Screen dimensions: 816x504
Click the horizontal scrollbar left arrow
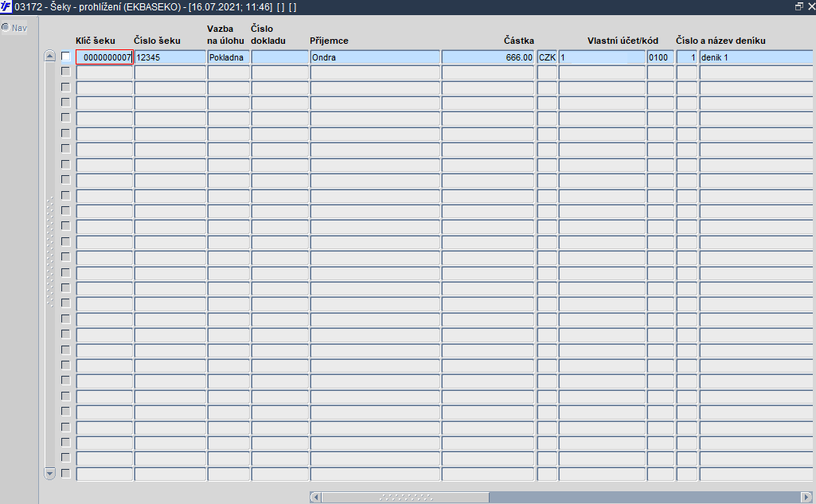tap(315, 497)
